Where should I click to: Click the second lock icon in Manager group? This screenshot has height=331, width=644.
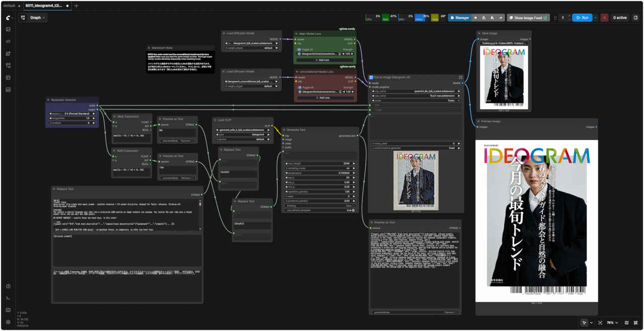click(493, 18)
